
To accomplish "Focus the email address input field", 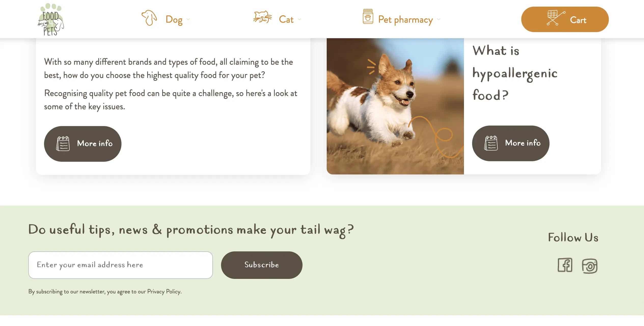I will pos(120,265).
